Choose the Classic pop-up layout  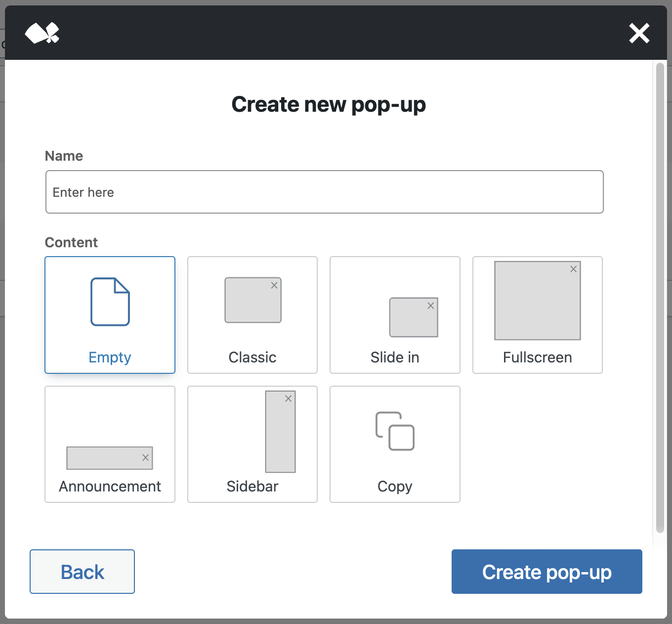[x=252, y=315]
